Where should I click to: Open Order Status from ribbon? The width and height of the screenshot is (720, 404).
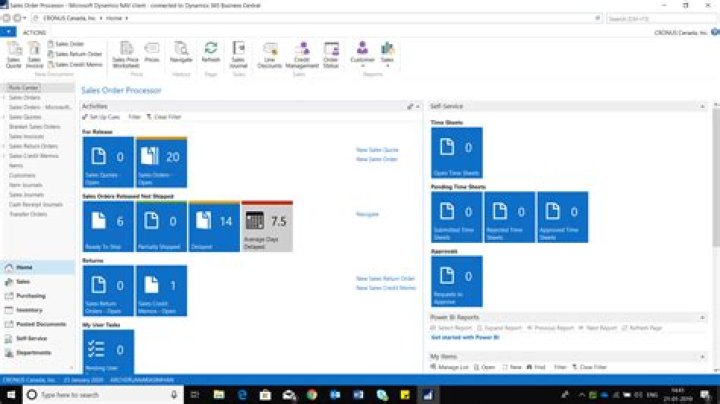pos(331,55)
